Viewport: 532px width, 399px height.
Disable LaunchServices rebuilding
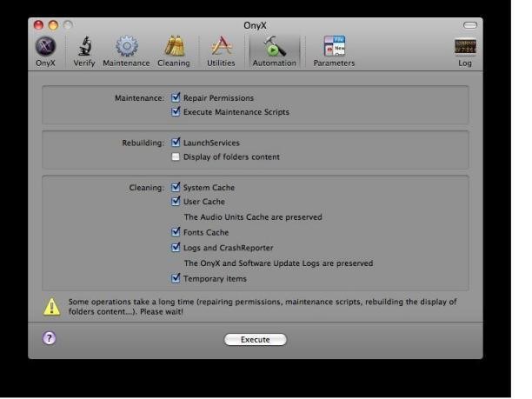pos(176,143)
